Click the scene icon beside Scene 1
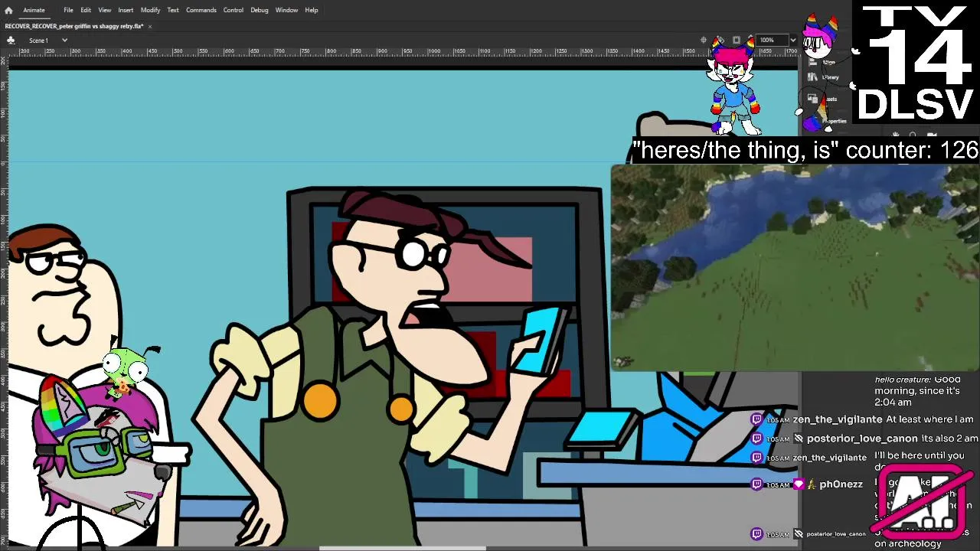The width and height of the screenshot is (980, 551). pyautogui.click(x=11, y=40)
